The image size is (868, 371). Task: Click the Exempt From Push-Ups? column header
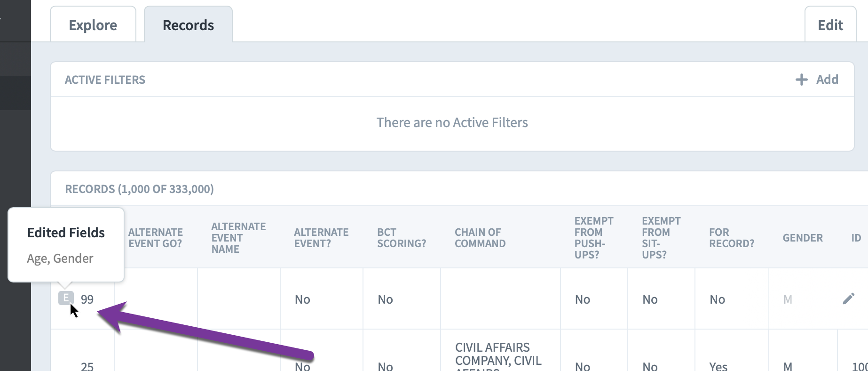click(594, 238)
